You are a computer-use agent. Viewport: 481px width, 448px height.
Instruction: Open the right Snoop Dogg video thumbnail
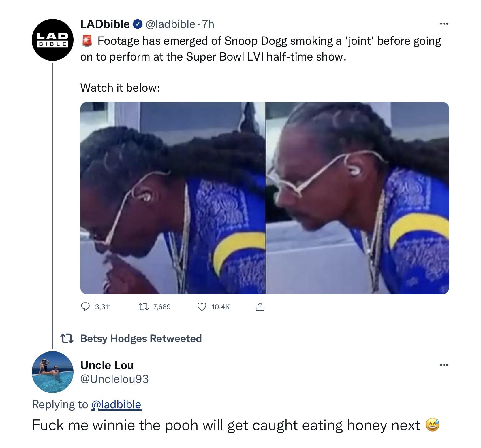pyautogui.click(x=357, y=198)
